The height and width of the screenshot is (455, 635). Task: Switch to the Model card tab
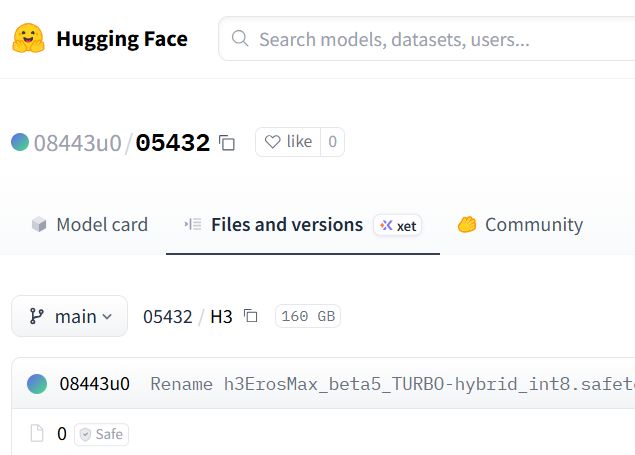click(x=90, y=225)
